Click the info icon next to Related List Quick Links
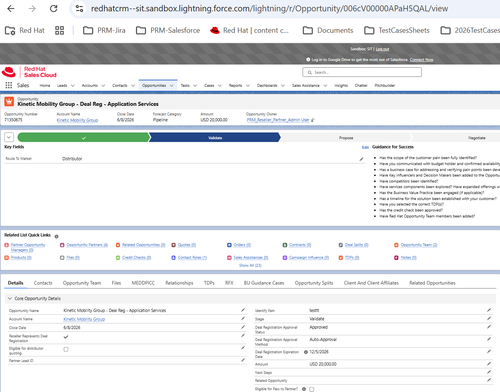 (x=56, y=236)
